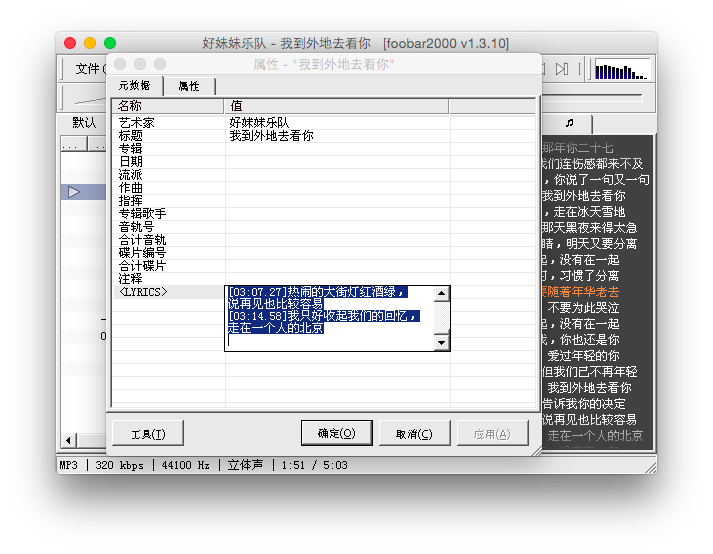Viewport: 713px width, 554px height.
Task: Click the next track icon in toolbar
Action: tap(562, 69)
